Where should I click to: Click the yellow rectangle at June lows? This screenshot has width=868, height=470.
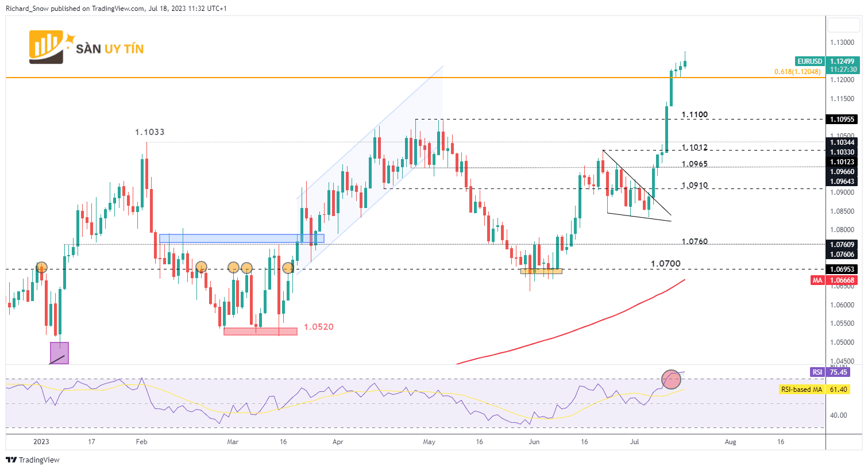[x=541, y=271]
